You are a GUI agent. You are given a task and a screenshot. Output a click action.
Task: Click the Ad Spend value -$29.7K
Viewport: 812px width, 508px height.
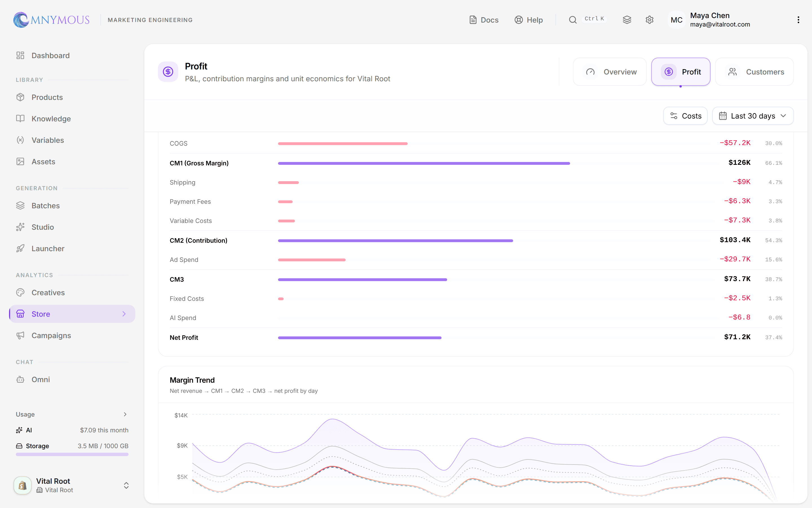(x=735, y=259)
